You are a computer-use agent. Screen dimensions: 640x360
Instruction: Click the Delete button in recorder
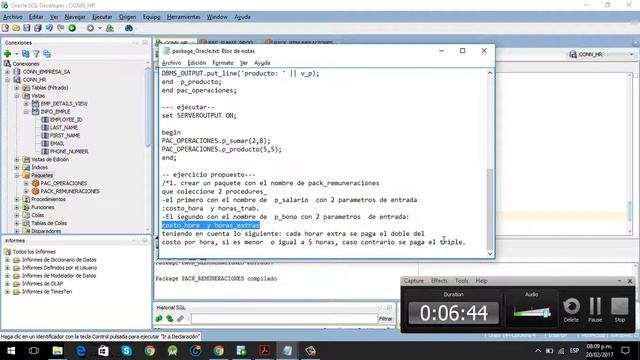tap(571, 310)
